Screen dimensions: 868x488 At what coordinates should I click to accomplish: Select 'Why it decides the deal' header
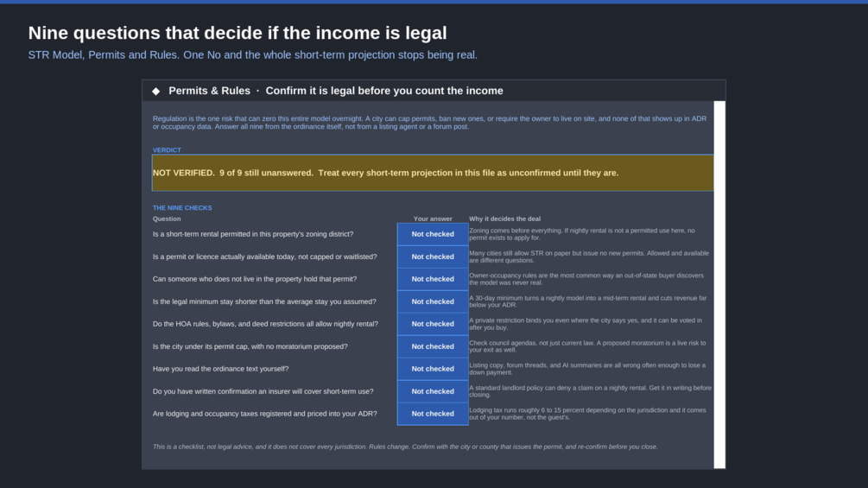pyautogui.click(x=505, y=219)
